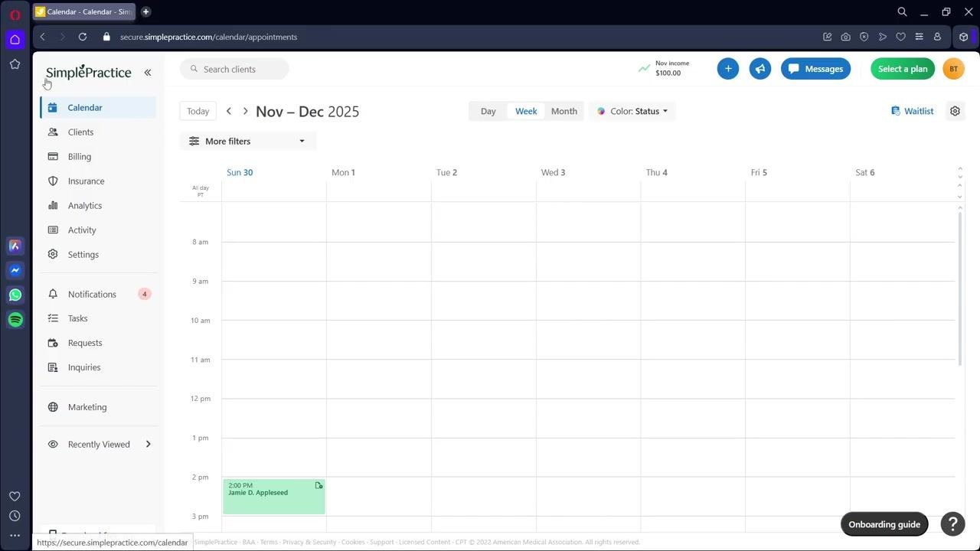Click the note icon on Jamie's appointment
This screenshot has height=551, width=980.
318,485
